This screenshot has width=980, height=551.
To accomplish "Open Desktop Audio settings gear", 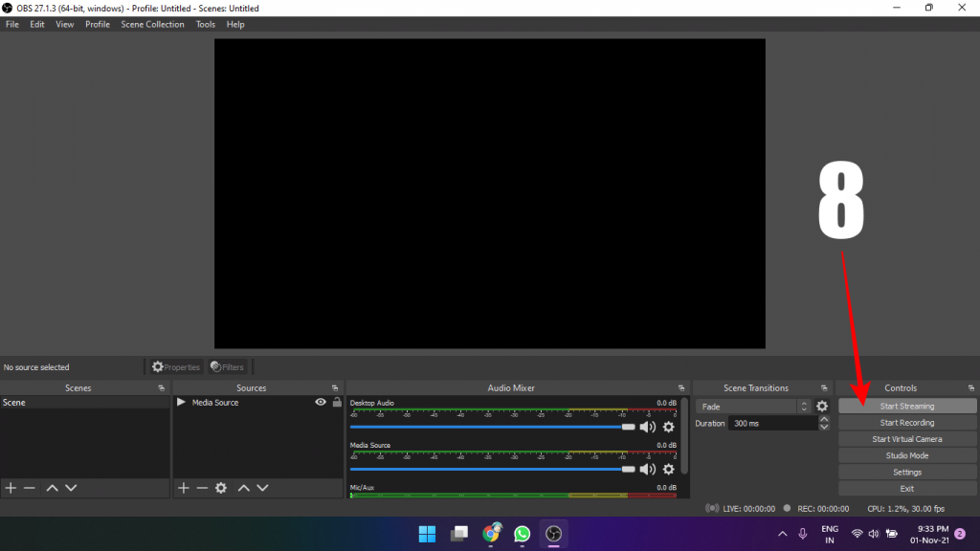I will [669, 427].
